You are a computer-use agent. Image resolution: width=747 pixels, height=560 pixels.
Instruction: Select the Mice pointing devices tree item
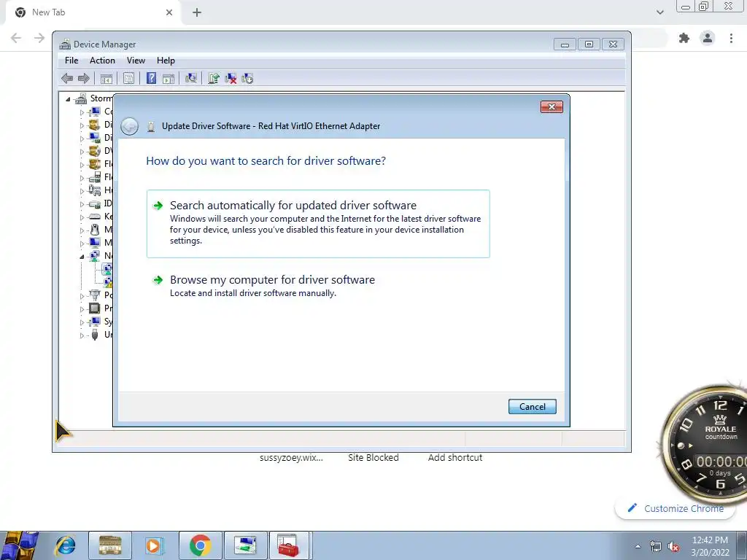[x=101, y=230]
